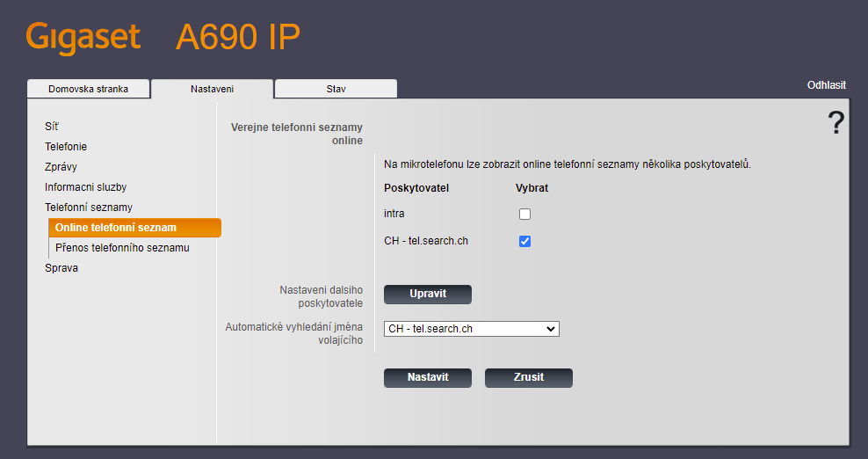Uncheck the CH - tel.search.ch checkbox

[x=524, y=241]
